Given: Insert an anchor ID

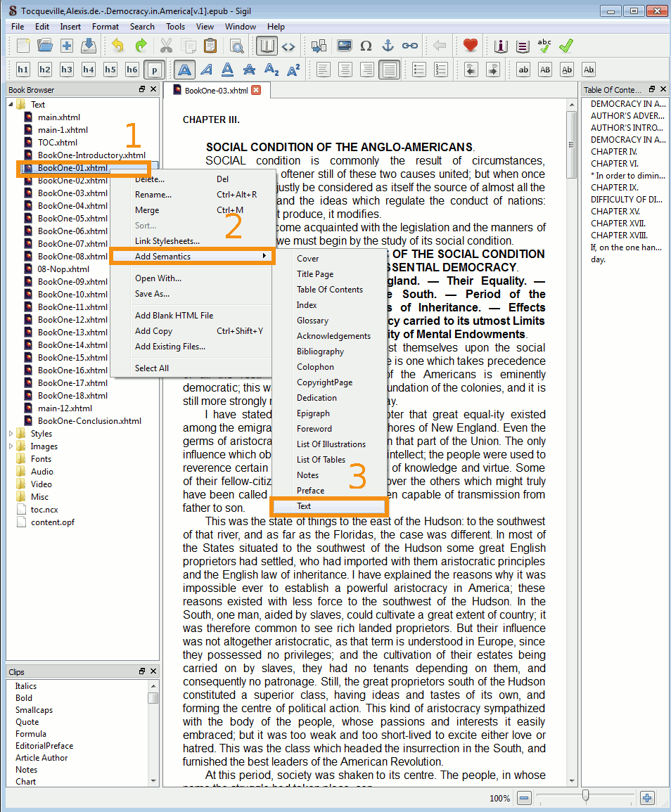Looking at the screenshot, I should 388,46.
